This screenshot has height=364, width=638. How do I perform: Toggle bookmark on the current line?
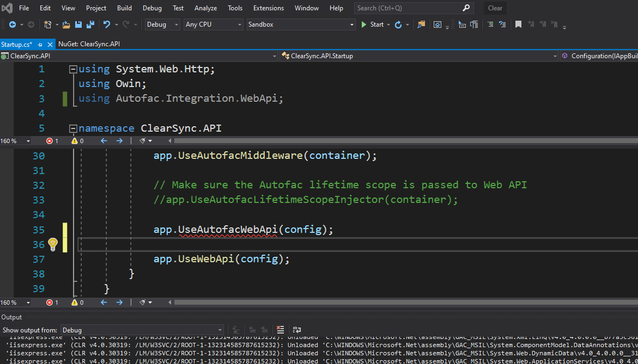[x=518, y=24]
